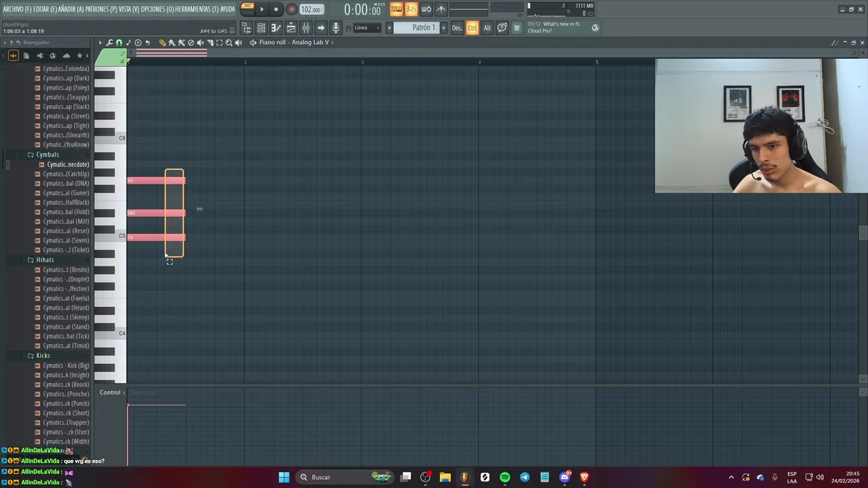Open the piano roll wrench tools menu
868x488 pixels.
pos(109,42)
